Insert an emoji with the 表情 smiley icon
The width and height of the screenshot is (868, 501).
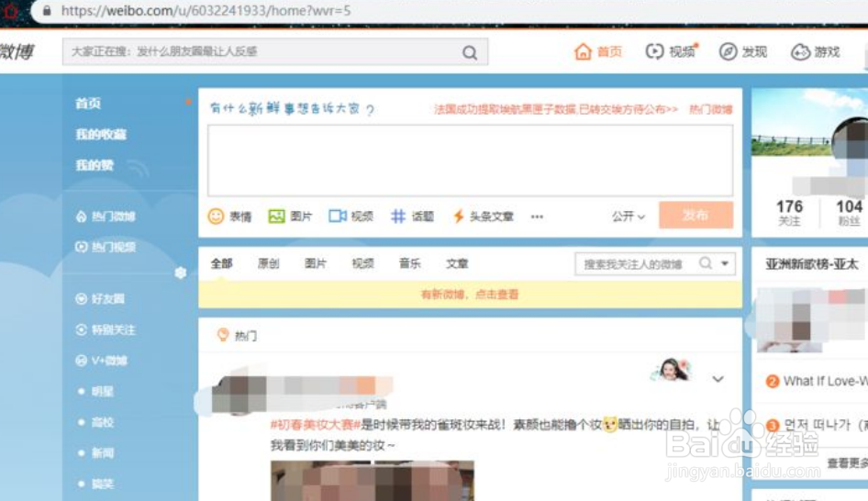pyautogui.click(x=216, y=216)
